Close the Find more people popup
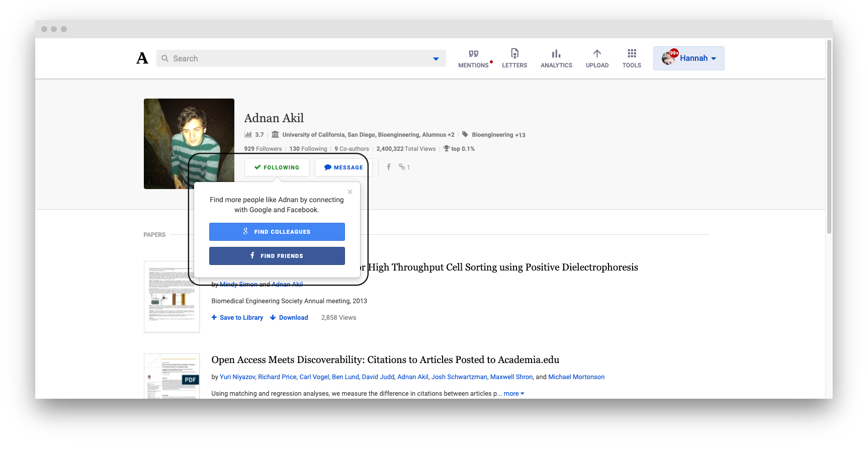Image resolution: width=868 pixels, height=449 pixels. point(350,192)
